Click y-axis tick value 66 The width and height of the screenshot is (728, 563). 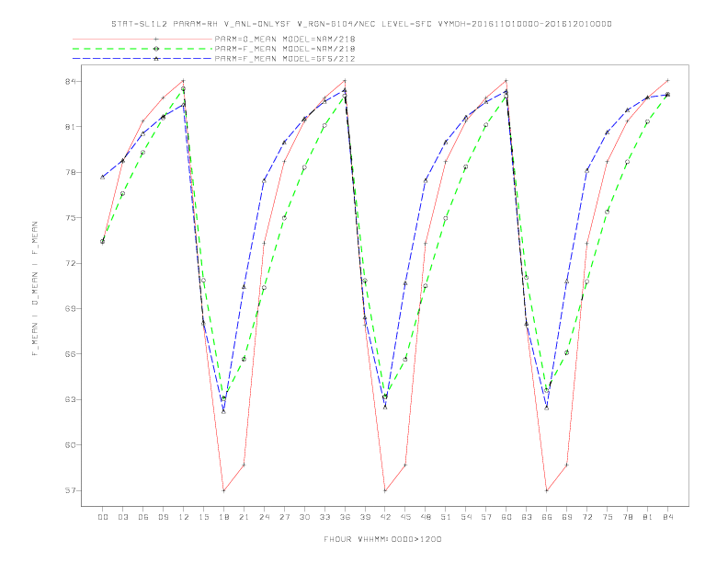(x=70, y=354)
